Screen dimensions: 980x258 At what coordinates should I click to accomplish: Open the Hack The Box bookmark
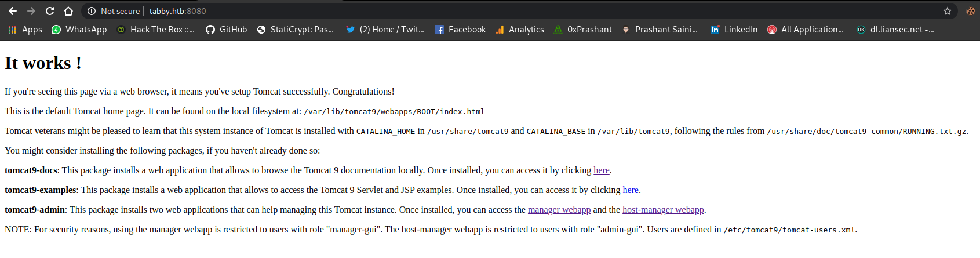[x=156, y=30]
